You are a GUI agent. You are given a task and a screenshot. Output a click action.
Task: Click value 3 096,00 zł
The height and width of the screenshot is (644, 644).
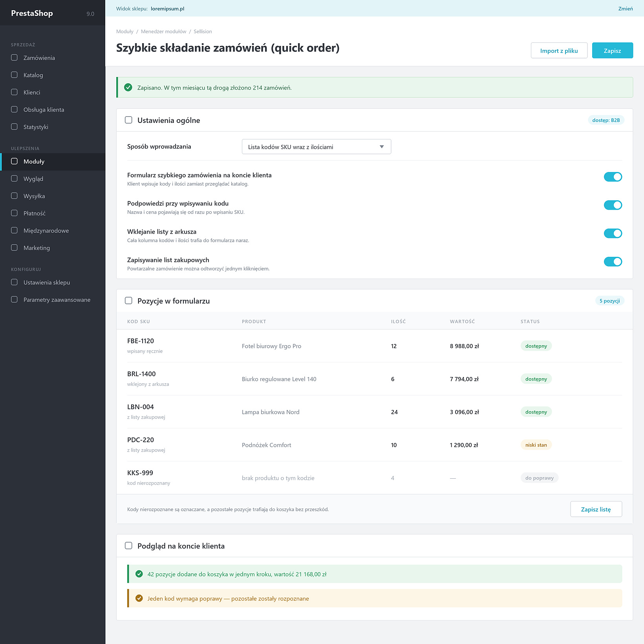(x=464, y=412)
